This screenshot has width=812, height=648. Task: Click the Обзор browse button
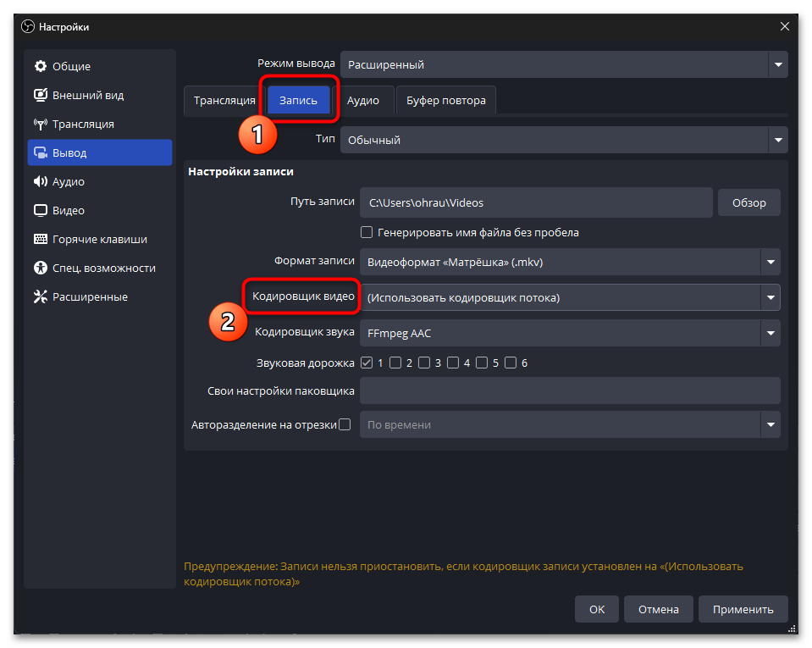pyautogui.click(x=748, y=203)
